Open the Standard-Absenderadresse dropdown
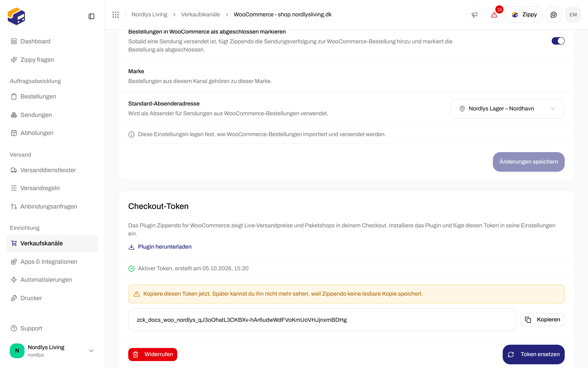 507,109
